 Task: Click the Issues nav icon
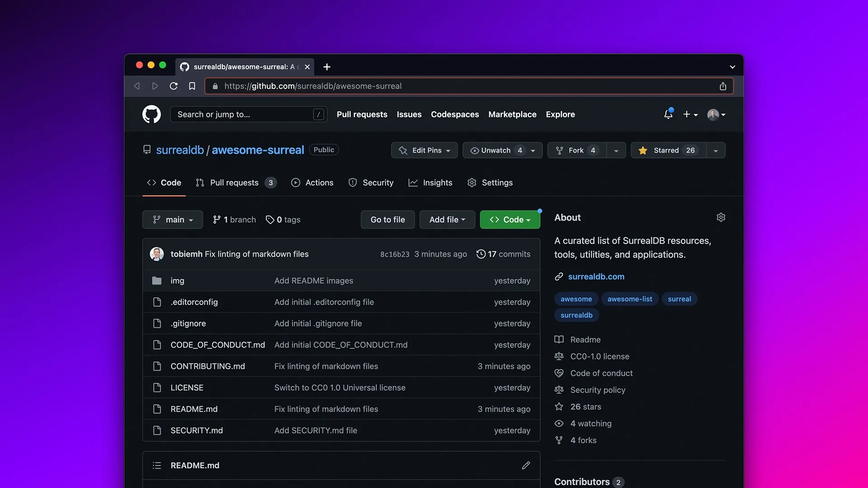click(x=410, y=114)
